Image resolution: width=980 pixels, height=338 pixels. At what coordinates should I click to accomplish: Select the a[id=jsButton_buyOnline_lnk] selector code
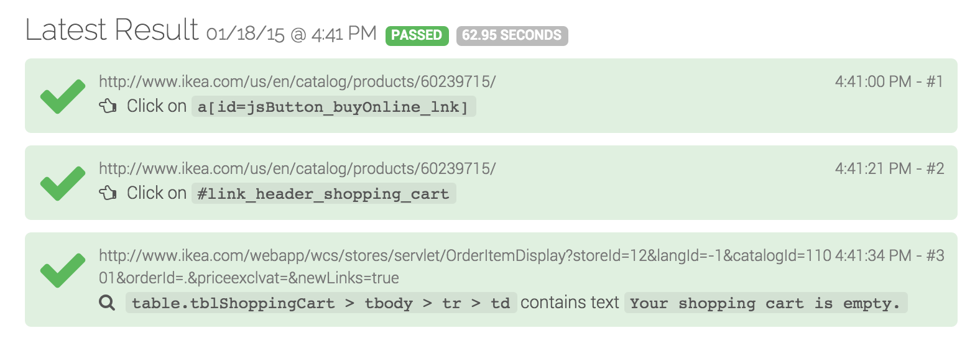tap(333, 106)
